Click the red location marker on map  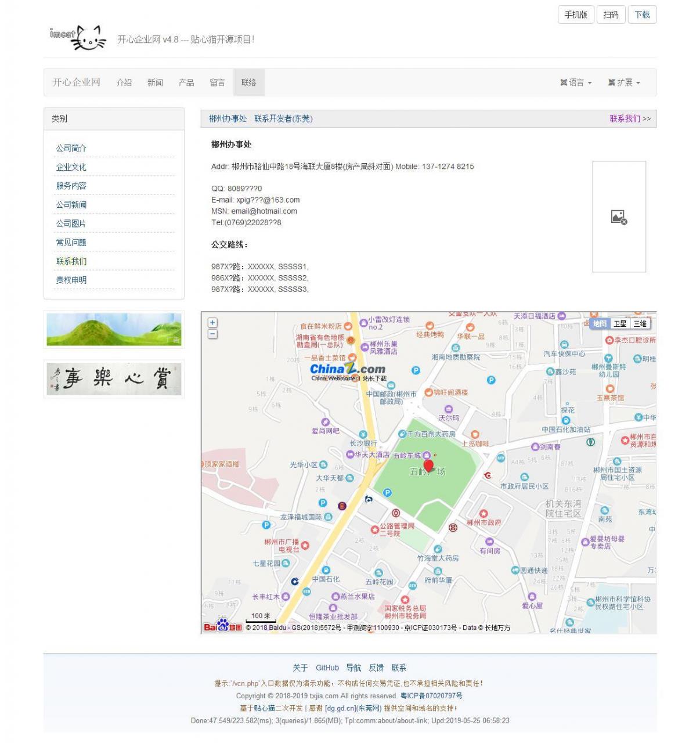pyautogui.click(x=428, y=466)
